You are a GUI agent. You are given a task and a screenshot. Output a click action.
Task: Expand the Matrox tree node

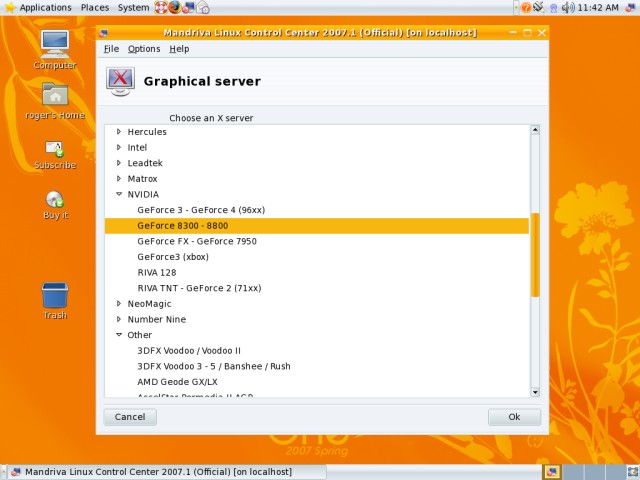119,178
